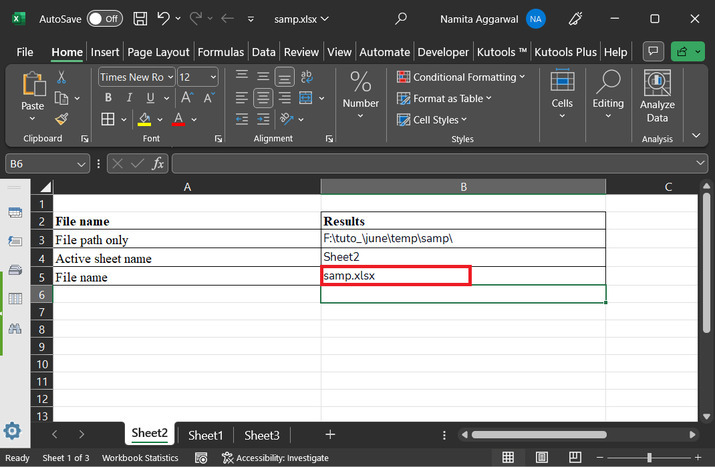
Task: Click Accessibility: Investigate in status bar
Action: pyautogui.click(x=275, y=458)
